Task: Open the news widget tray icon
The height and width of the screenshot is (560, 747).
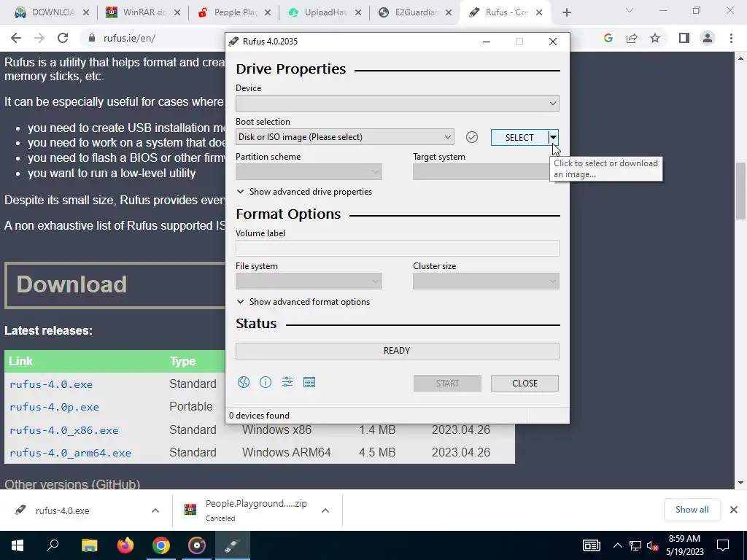Action: pyautogui.click(x=591, y=545)
